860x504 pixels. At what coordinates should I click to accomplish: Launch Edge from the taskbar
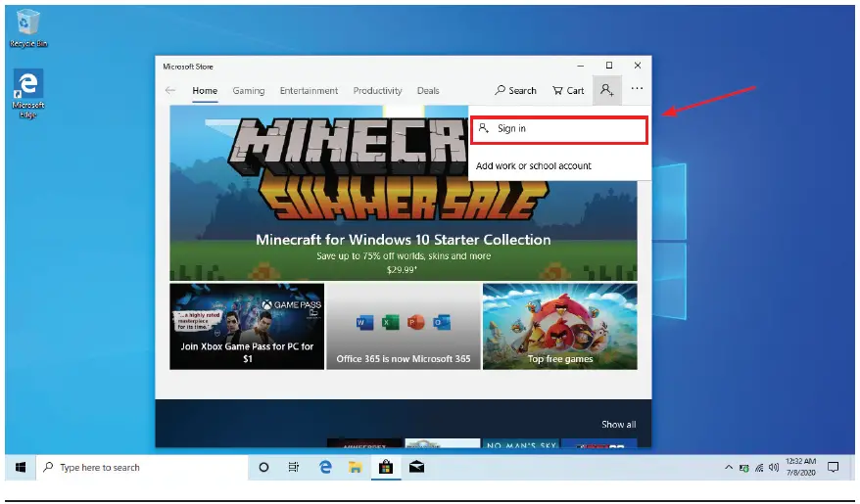point(326,467)
